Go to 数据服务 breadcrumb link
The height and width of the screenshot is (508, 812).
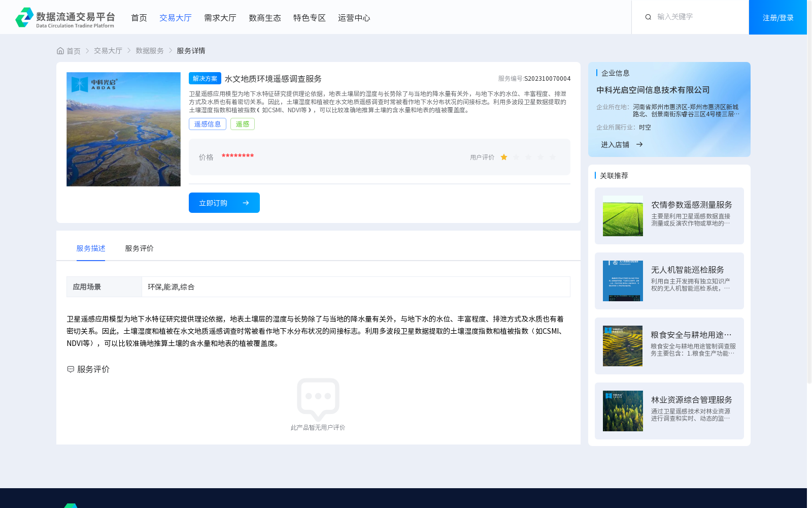pyautogui.click(x=150, y=51)
